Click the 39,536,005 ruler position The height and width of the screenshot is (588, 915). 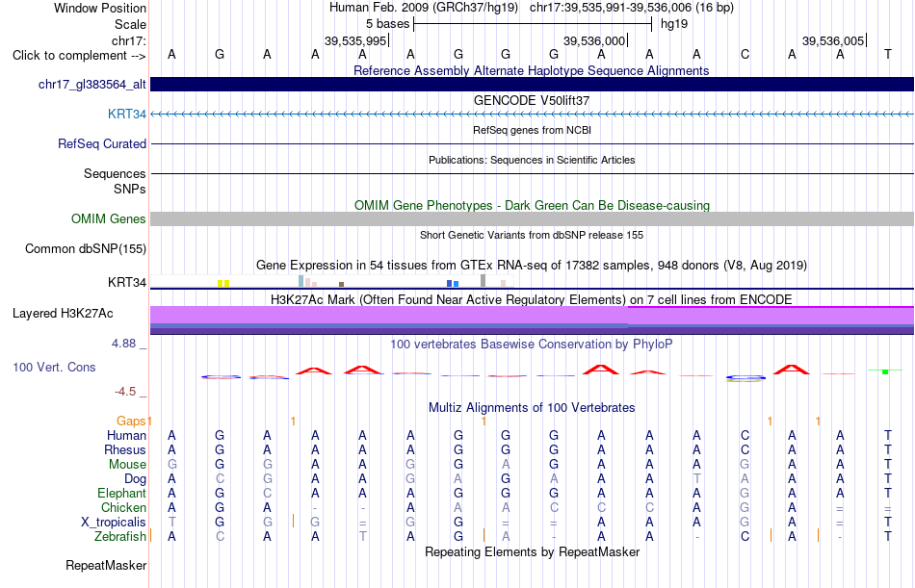[x=833, y=40]
